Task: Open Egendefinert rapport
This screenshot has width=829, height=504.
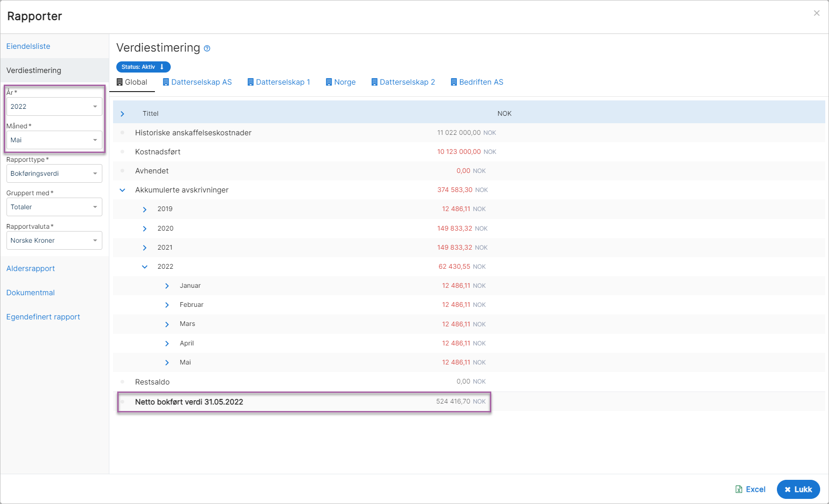Action: point(43,317)
